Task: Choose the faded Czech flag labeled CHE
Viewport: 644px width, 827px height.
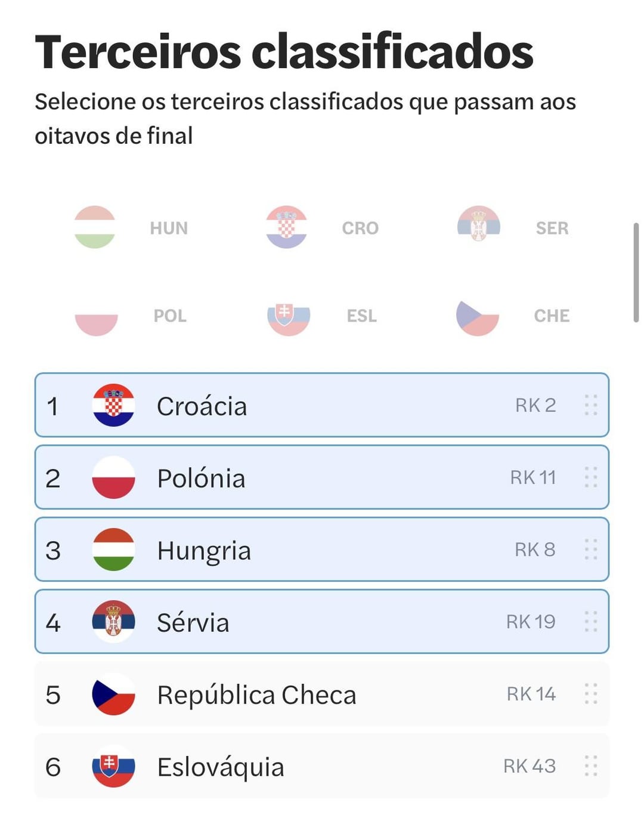Action: 478,315
